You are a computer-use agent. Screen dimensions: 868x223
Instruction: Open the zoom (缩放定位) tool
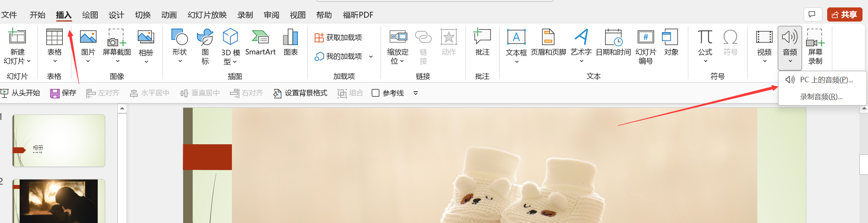coord(398,46)
